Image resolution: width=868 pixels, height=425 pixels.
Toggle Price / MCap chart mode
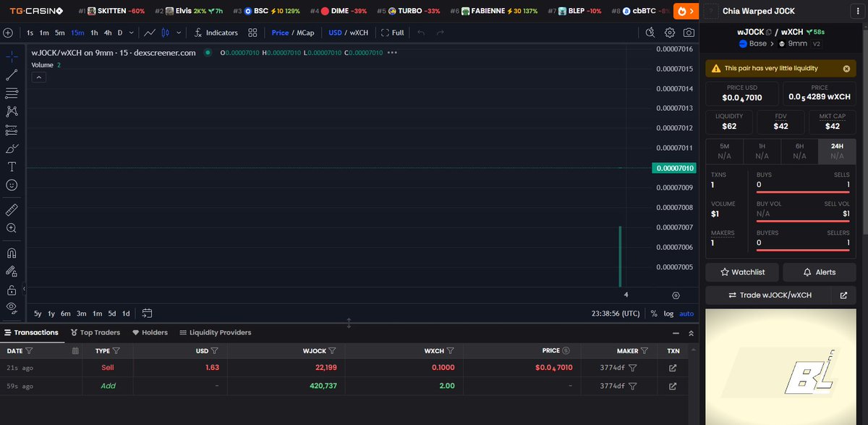(x=293, y=33)
